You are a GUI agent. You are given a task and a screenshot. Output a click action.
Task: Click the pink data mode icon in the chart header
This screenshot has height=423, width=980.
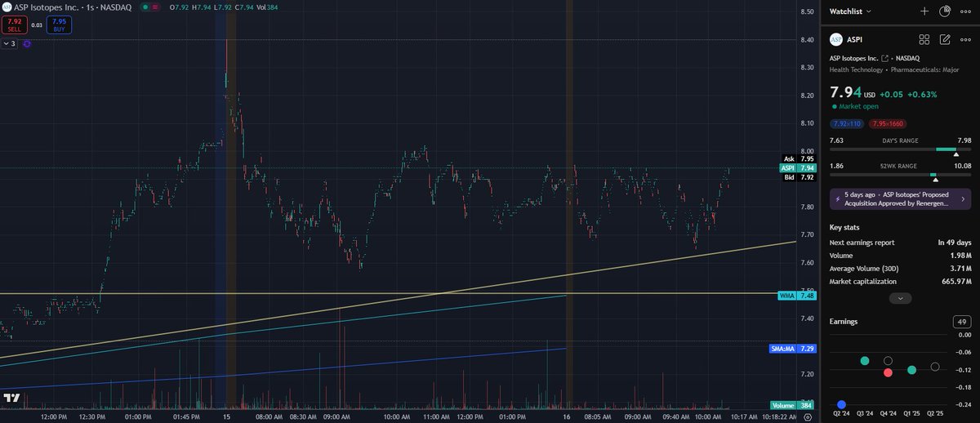click(156, 7)
